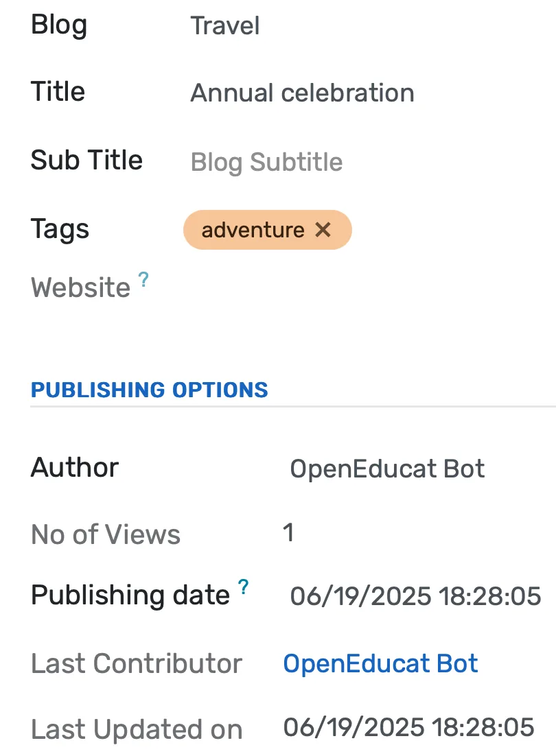
Task: Open the OpenEducat Bot Last Contributor link
Action: (x=380, y=663)
